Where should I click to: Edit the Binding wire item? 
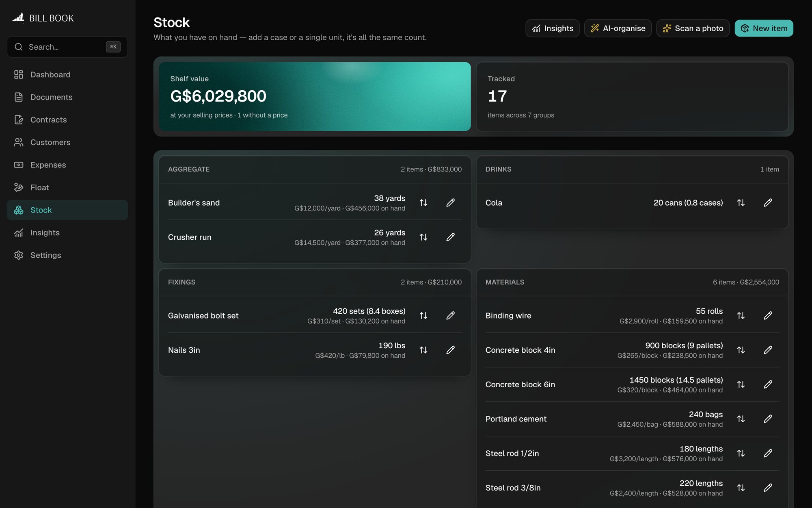768,316
